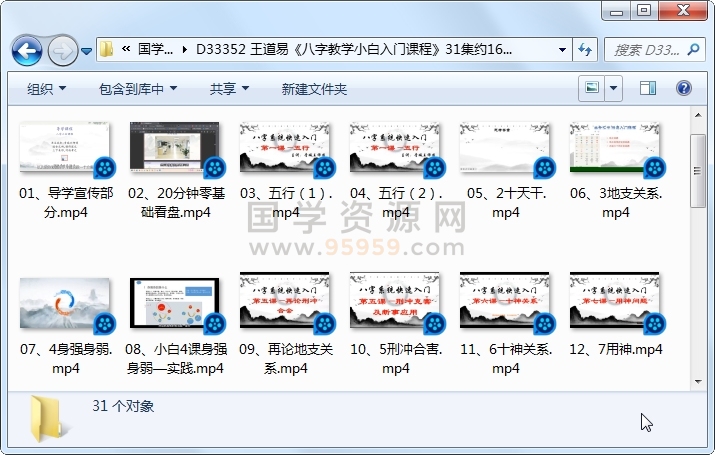Click breadcrumb arrow after 国学...
The height and width of the screenshot is (455, 715).
(x=184, y=49)
